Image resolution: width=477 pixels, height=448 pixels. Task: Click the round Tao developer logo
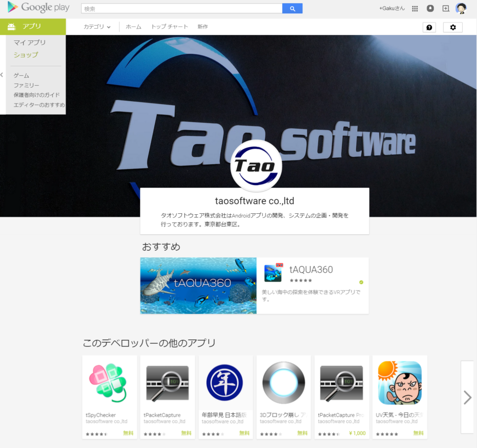pyautogui.click(x=256, y=166)
